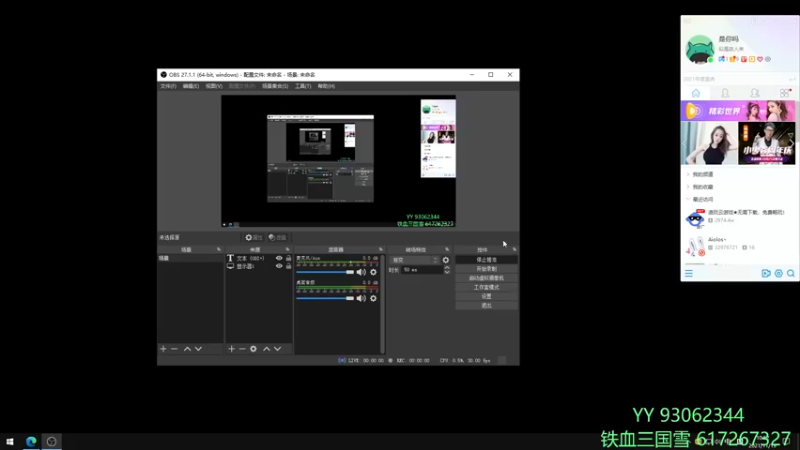This screenshot has height=450, width=800.
Task: Expand 我的收藏 section in YY
Action: (x=702, y=187)
